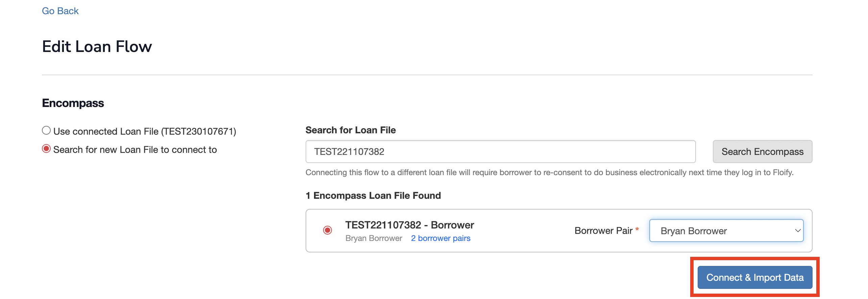
Task: Click the Edit Loan Flow page heading
Action: [x=97, y=47]
